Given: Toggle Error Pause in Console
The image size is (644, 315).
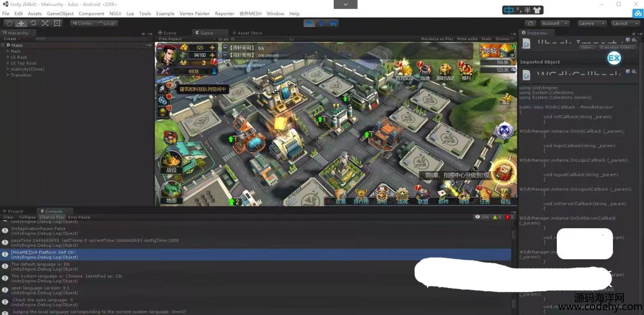Looking at the screenshot, I should point(79,217).
